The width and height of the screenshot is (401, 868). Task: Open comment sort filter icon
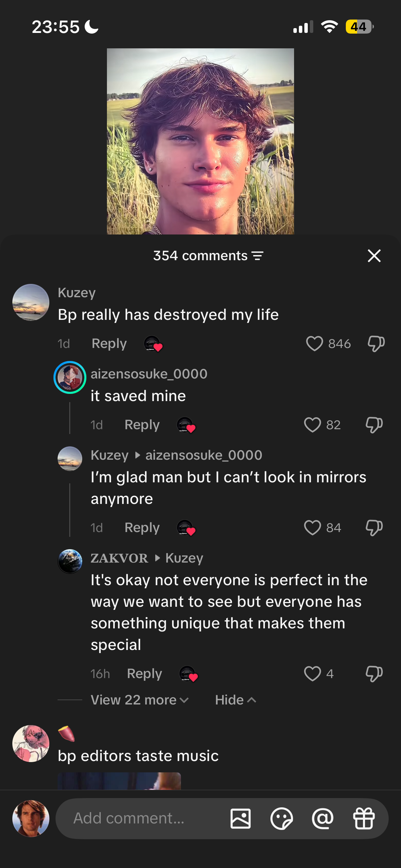pos(257,256)
